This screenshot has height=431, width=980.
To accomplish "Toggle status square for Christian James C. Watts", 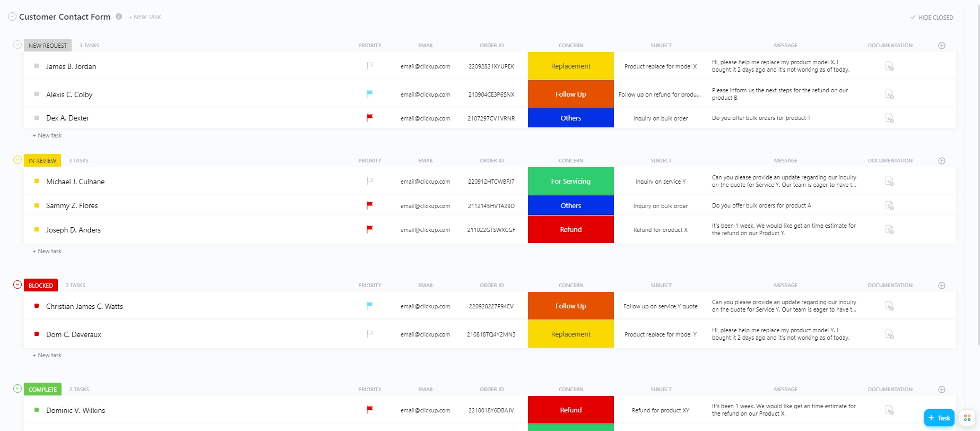I will point(37,306).
